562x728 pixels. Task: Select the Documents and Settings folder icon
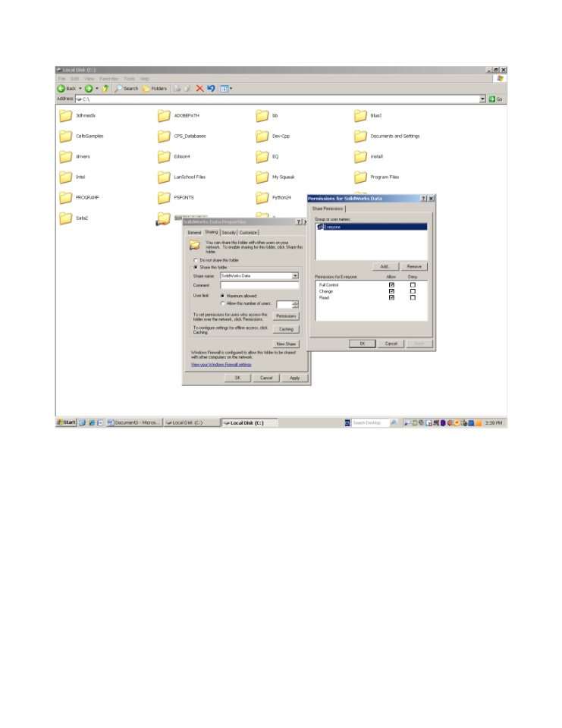[360, 136]
